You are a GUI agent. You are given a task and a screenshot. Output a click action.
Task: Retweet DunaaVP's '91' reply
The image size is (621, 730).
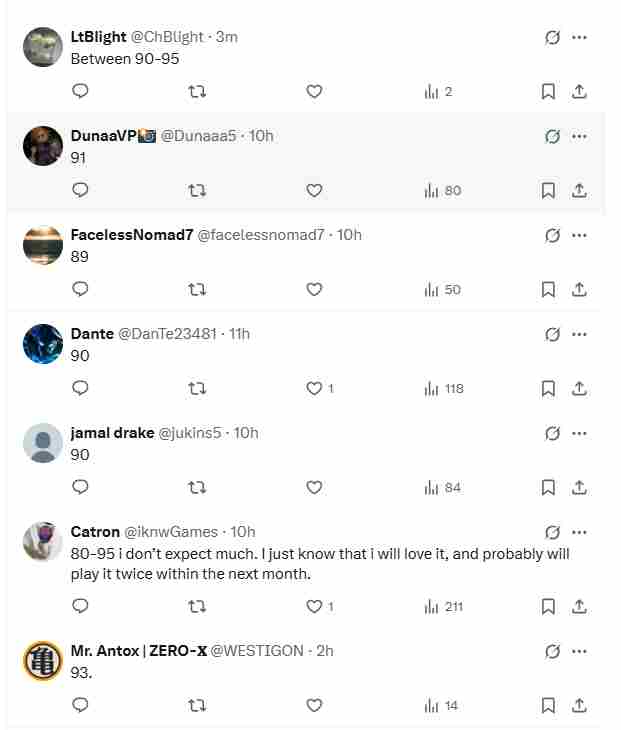click(x=197, y=190)
